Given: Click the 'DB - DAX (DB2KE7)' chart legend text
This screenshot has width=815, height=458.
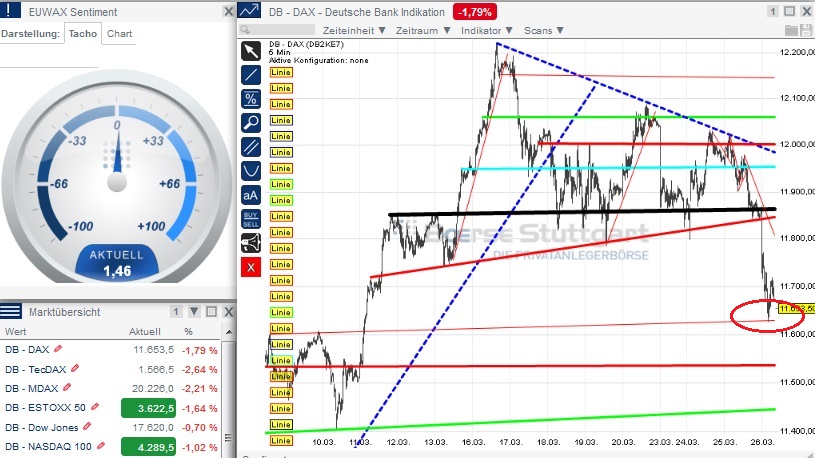Looking at the screenshot, I should tap(306, 44).
